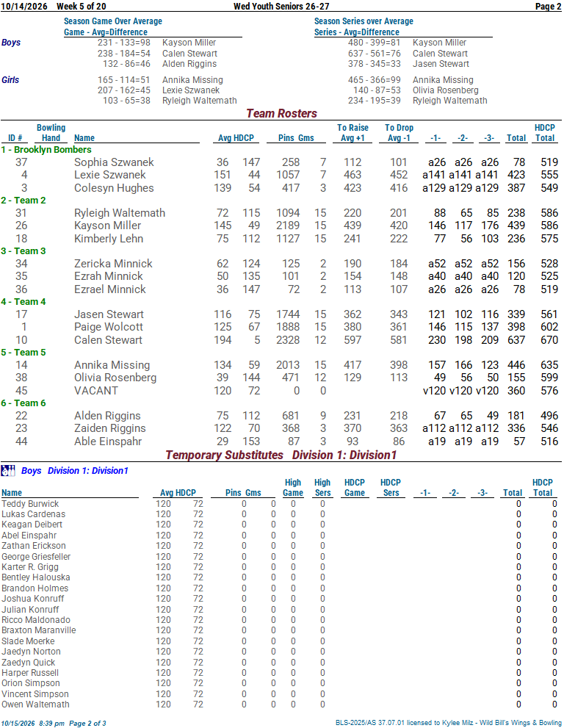Click Kimberly Lehn in the roster
This screenshot has height=728, width=564.
click(x=109, y=238)
